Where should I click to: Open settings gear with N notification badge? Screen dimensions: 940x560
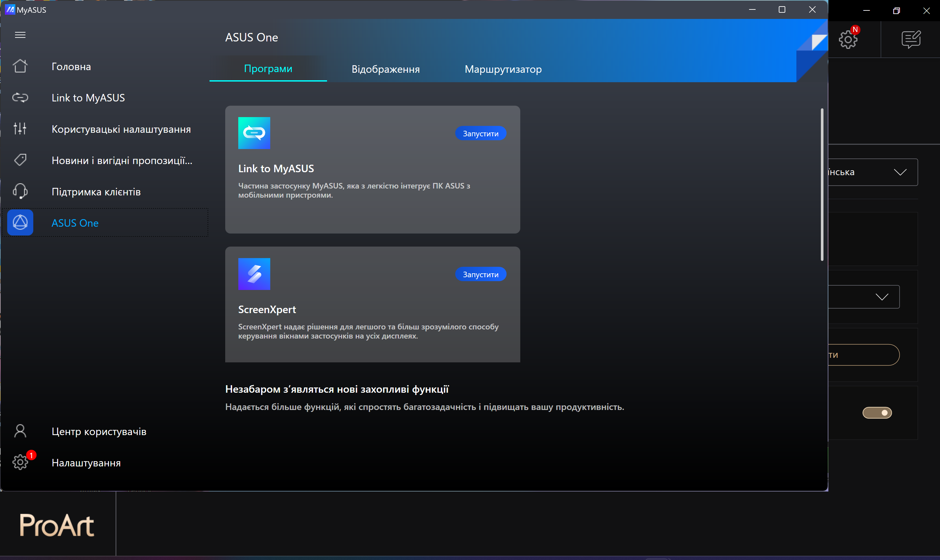848,39
